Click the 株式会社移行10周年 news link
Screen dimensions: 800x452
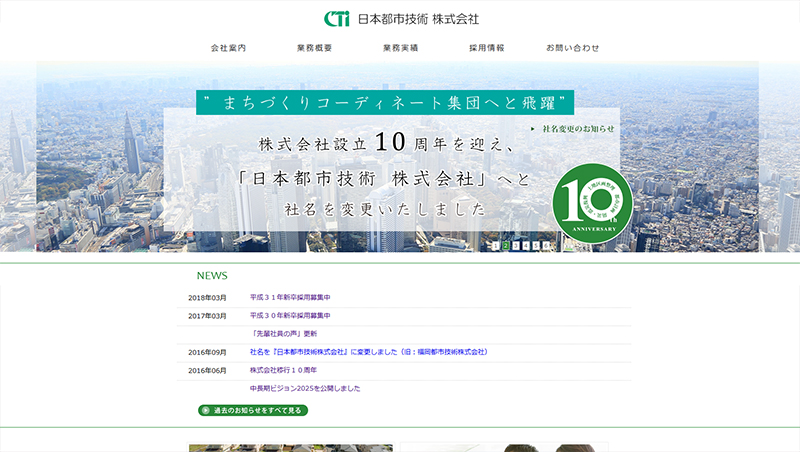tap(283, 370)
